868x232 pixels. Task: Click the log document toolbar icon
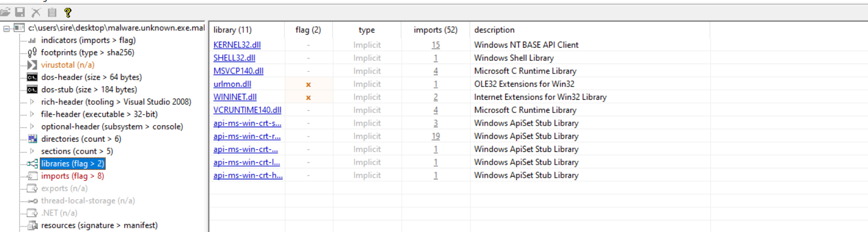click(x=52, y=12)
